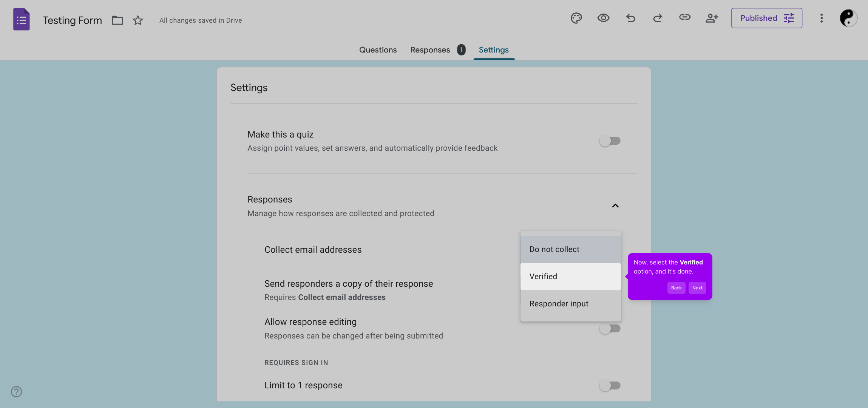The width and height of the screenshot is (868, 408).
Task: Collapse the Responses section chevron
Action: tap(615, 206)
